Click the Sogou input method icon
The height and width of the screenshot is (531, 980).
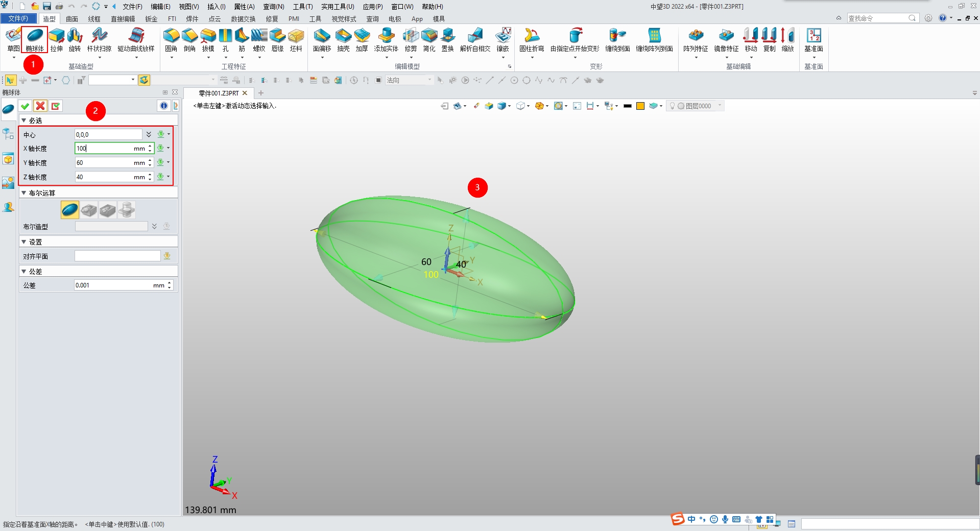(x=678, y=519)
